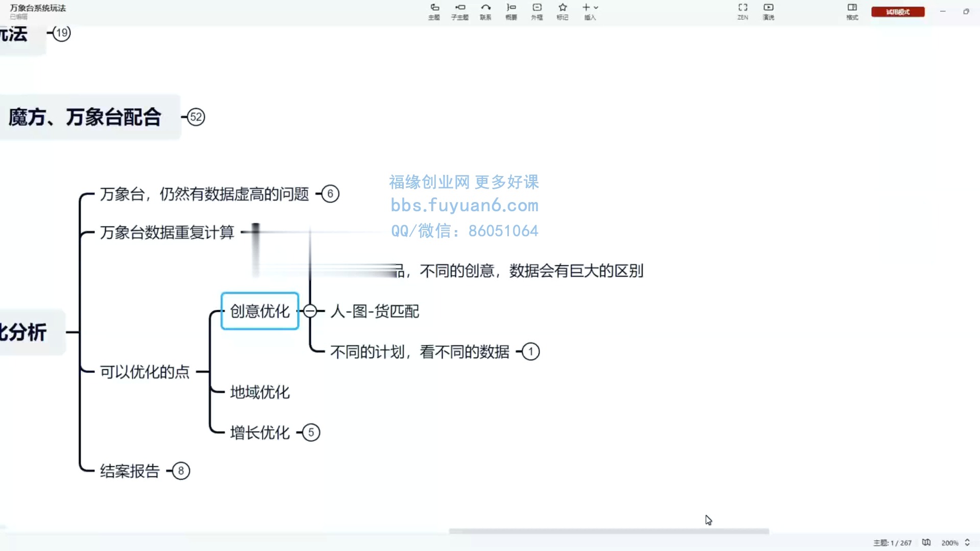Toggle the 格式 format panel
Screen dimensions: 980x551
(852, 11)
